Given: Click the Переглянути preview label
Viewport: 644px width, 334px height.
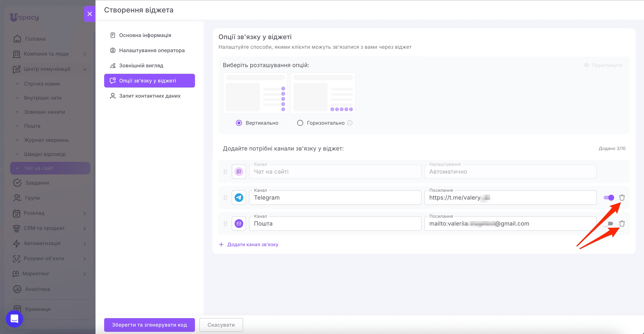Looking at the screenshot, I should click(x=607, y=65).
